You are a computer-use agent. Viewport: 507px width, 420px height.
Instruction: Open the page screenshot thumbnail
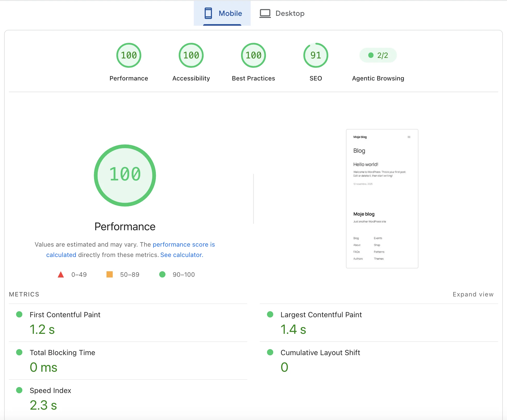[382, 199]
